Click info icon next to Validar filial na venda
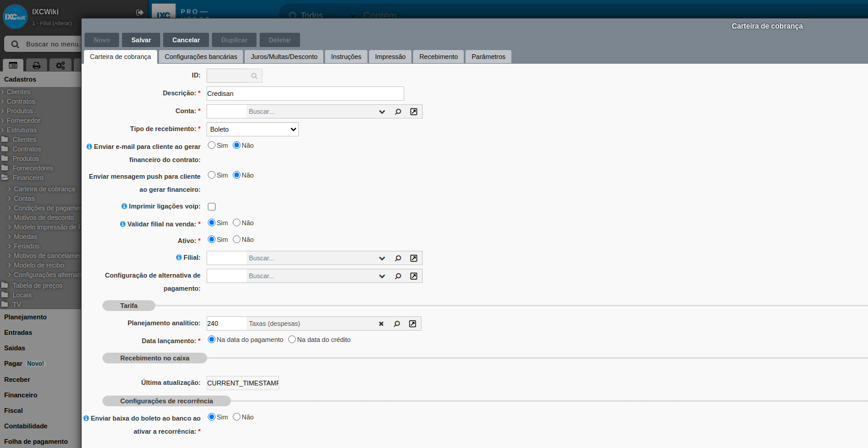The image size is (868, 448). [x=123, y=224]
